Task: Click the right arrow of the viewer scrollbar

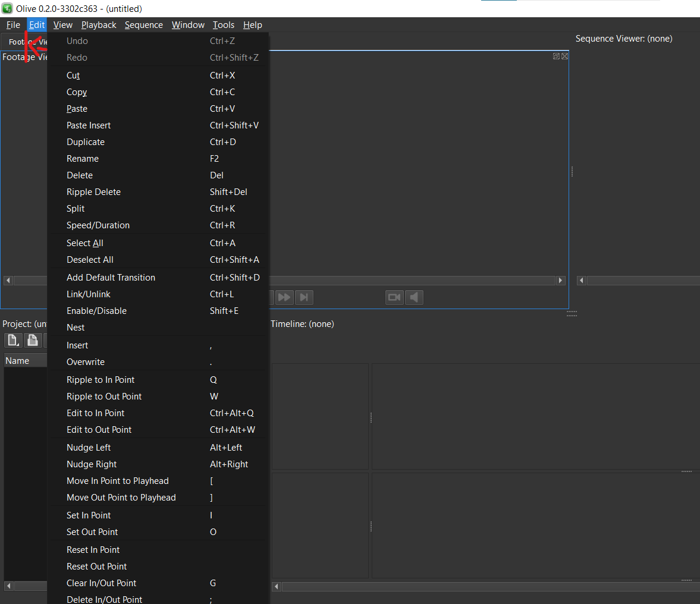Action: 560,280
